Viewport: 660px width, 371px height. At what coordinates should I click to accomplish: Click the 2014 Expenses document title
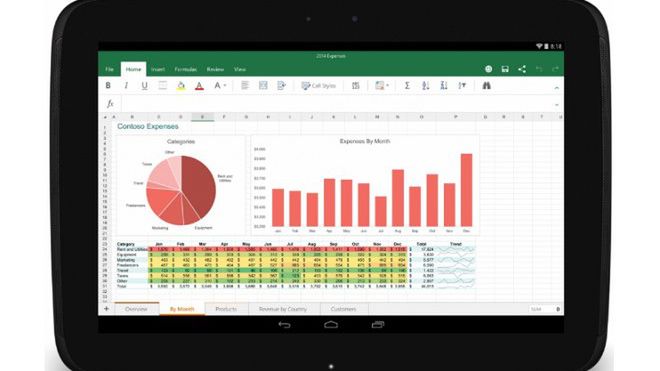(x=331, y=56)
